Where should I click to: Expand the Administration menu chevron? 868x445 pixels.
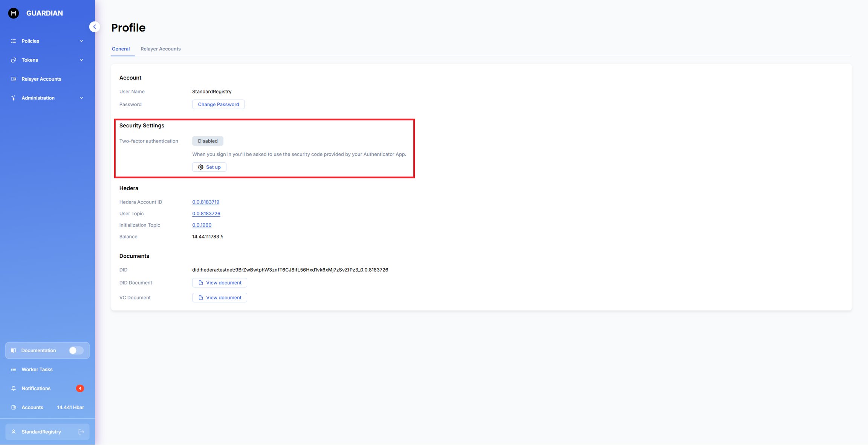tap(81, 98)
